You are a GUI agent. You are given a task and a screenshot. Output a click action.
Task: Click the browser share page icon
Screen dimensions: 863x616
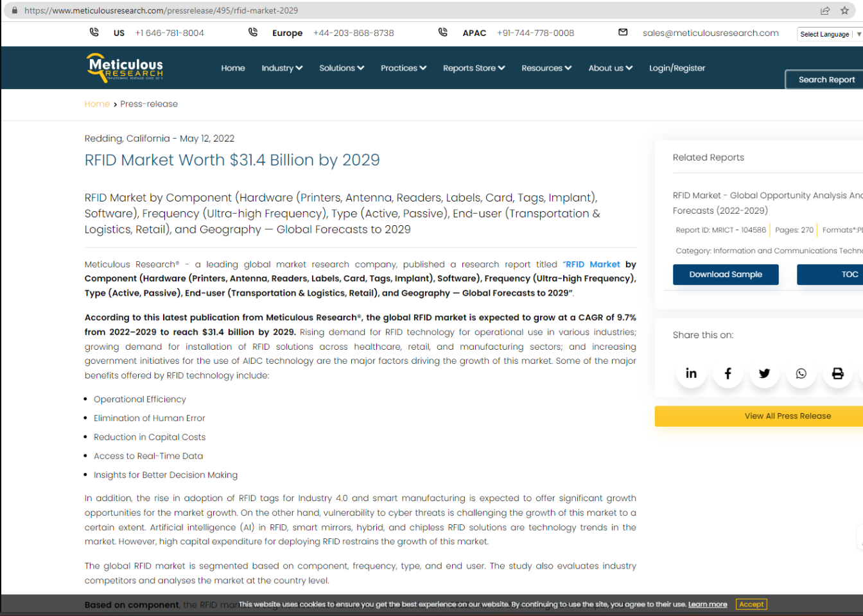(825, 10)
